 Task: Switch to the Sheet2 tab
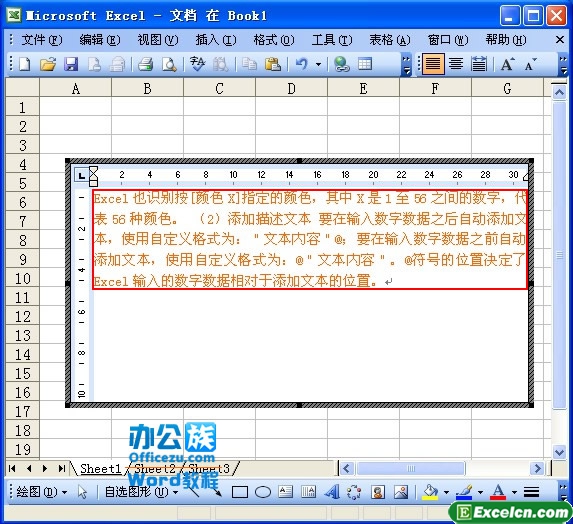pos(155,468)
